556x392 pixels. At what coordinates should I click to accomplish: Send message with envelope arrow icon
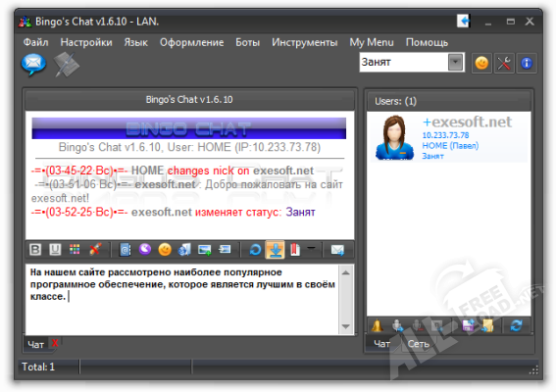337,250
